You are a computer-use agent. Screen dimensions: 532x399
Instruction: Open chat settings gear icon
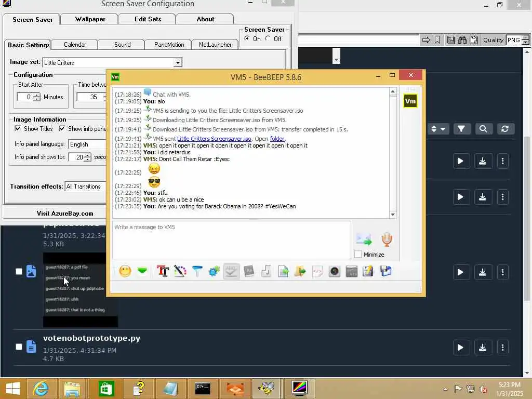point(214,271)
